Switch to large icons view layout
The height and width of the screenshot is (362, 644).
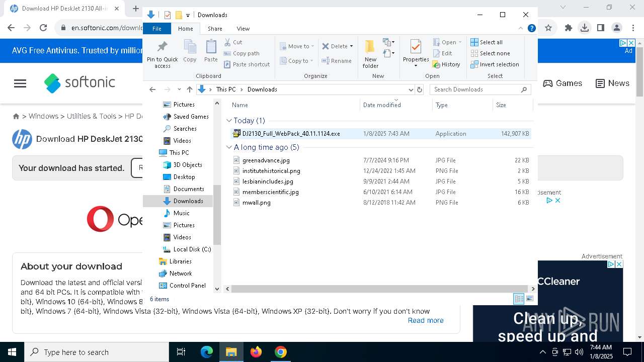pos(529,299)
